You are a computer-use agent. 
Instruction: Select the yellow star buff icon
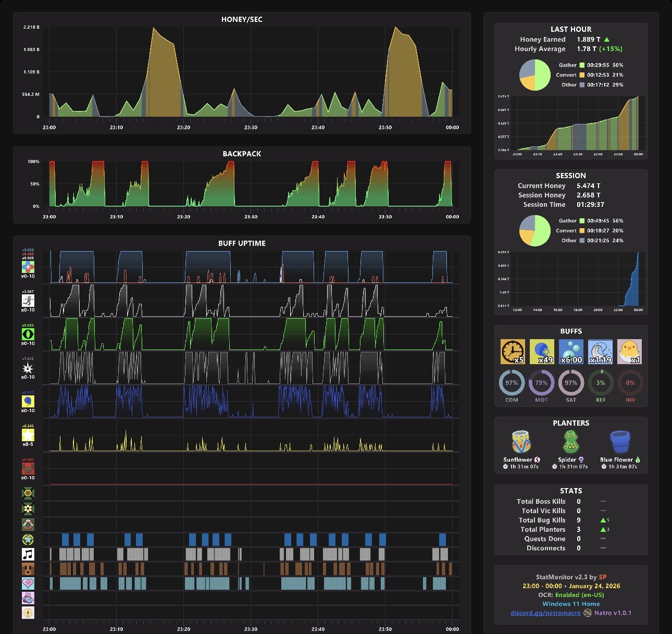[28, 435]
